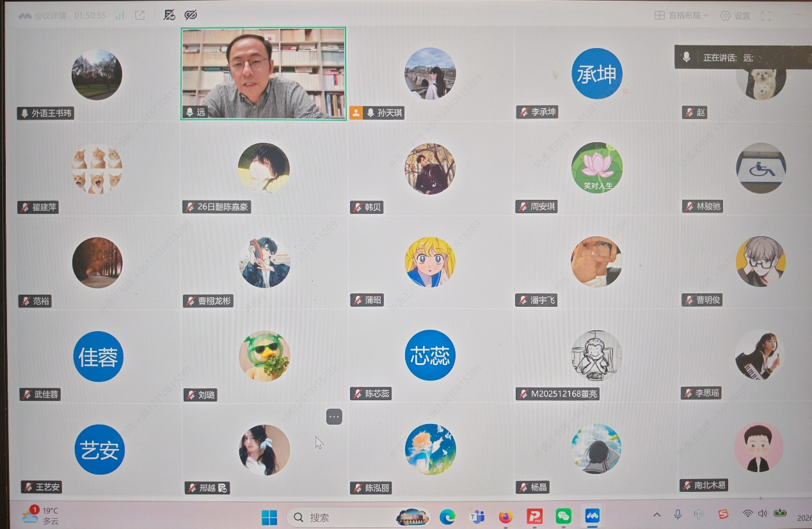Select the six-cats avatar of 翟建萍

tap(97, 169)
